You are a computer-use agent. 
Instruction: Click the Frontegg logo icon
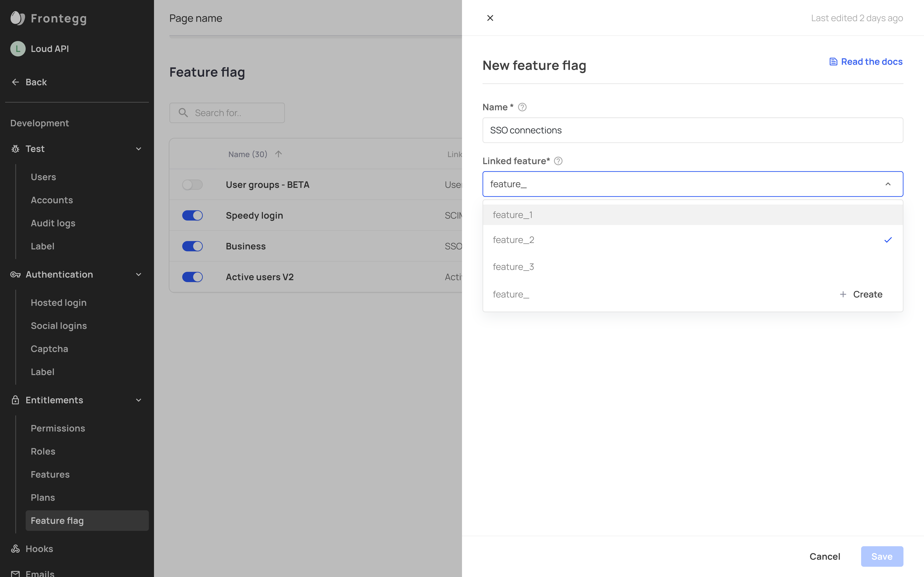click(x=17, y=18)
